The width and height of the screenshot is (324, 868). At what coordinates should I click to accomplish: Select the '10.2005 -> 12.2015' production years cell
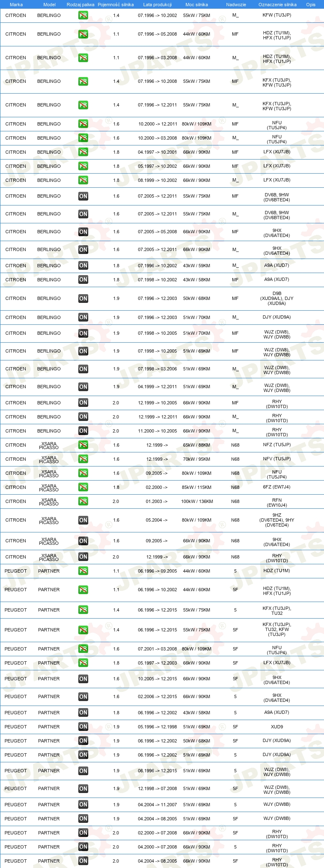[x=157, y=679]
